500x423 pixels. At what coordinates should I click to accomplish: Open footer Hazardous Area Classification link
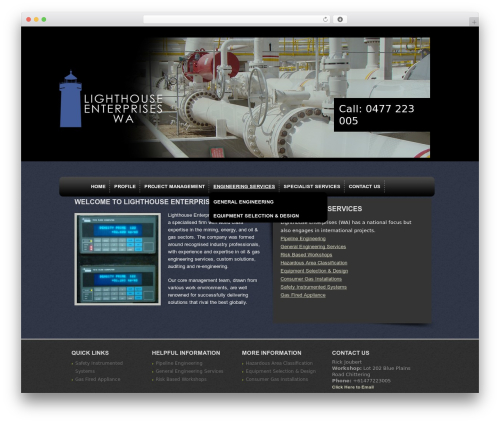point(279,363)
